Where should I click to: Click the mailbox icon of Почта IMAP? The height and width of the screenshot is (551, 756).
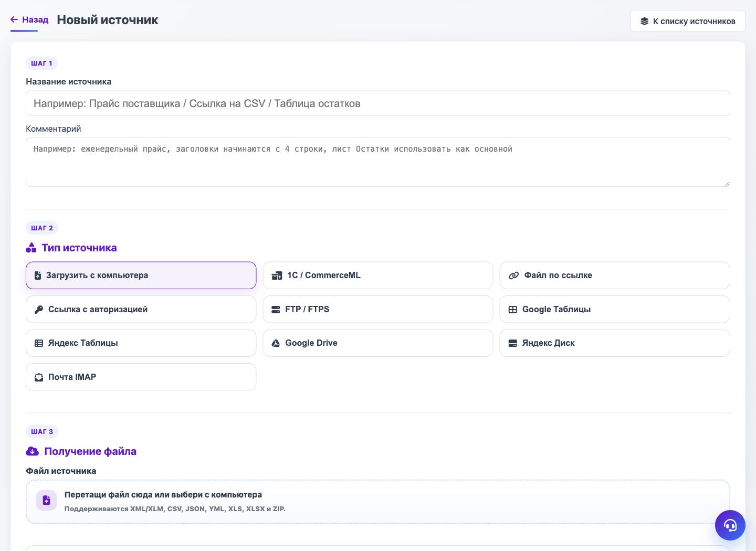[x=39, y=377]
